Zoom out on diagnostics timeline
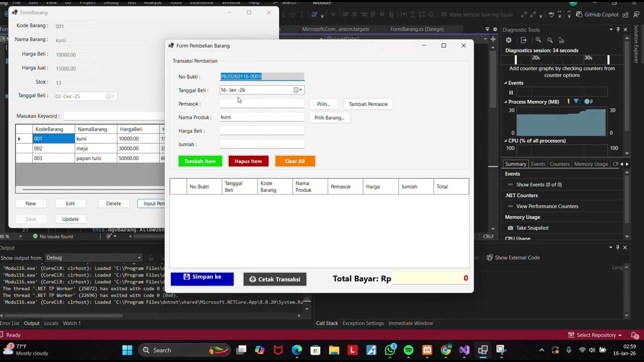The height and width of the screenshot is (362, 644). point(550,40)
